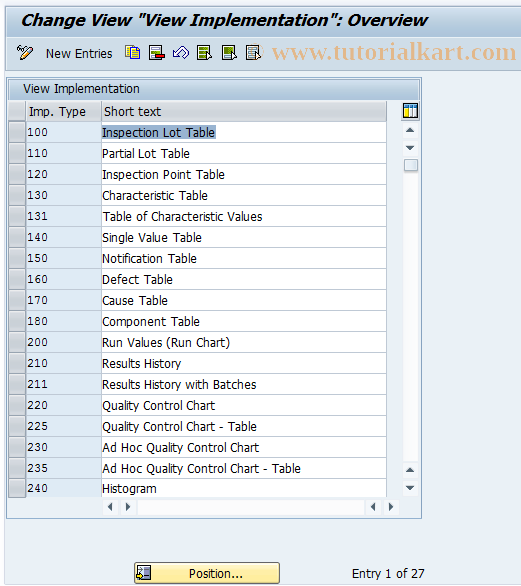The height and width of the screenshot is (586, 521).
Task: Select row selector for Imp. Type 110
Action: [x=17, y=153]
